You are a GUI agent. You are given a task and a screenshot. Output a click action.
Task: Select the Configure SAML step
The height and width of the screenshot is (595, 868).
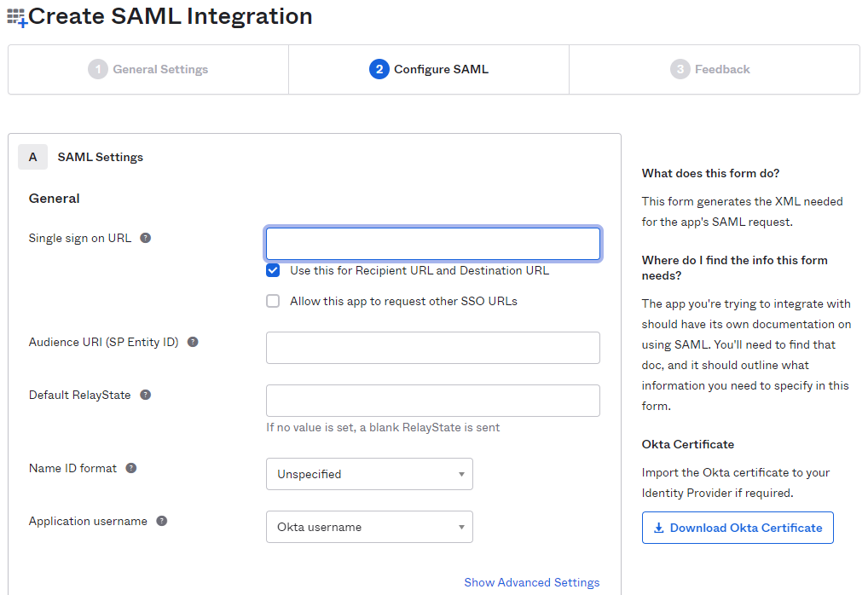(x=429, y=69)
